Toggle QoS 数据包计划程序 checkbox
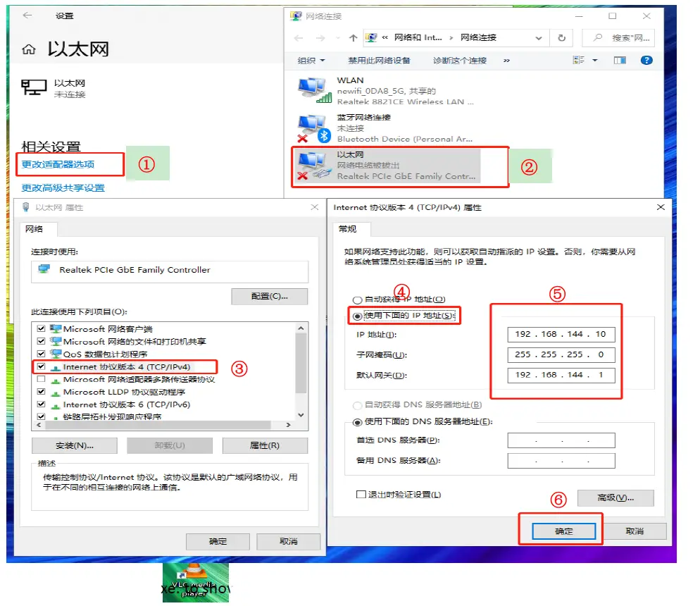The height and width of the screenshot is (606, 700). point(41,354)
